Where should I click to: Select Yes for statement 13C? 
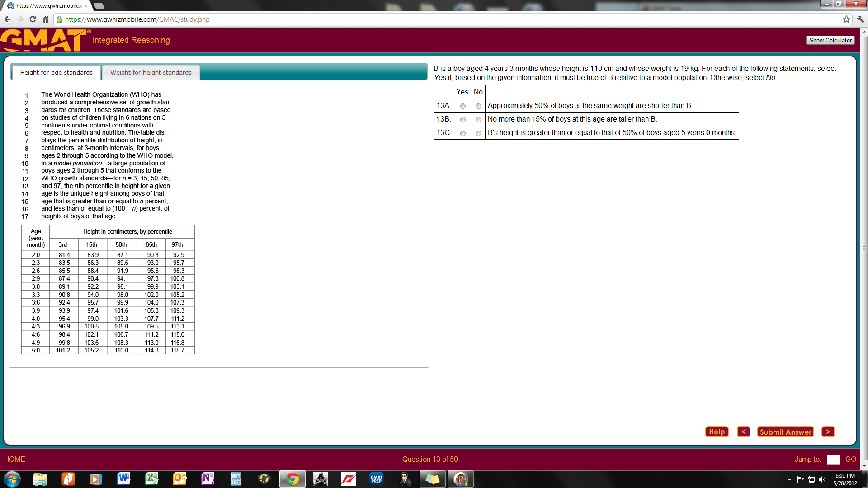462,133
